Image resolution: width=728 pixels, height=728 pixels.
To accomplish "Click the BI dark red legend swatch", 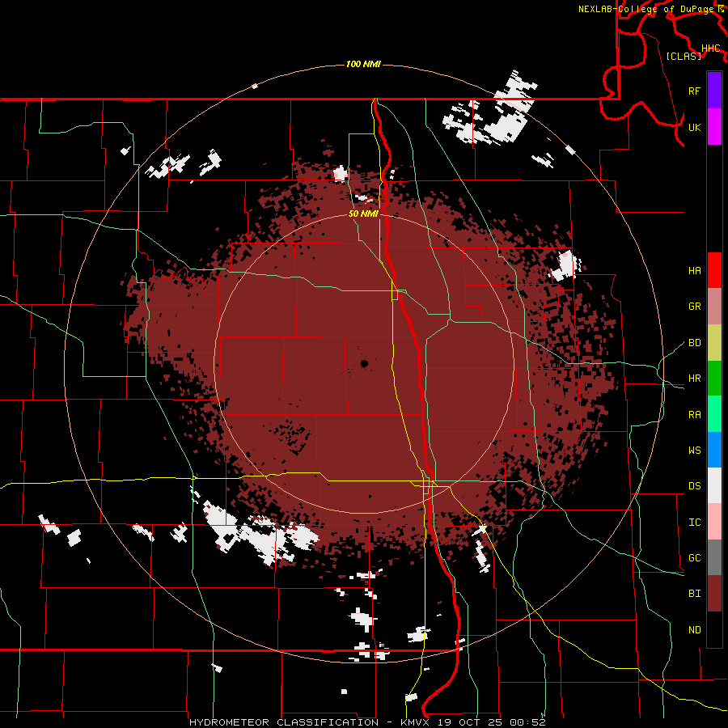I will pos(714,594).
